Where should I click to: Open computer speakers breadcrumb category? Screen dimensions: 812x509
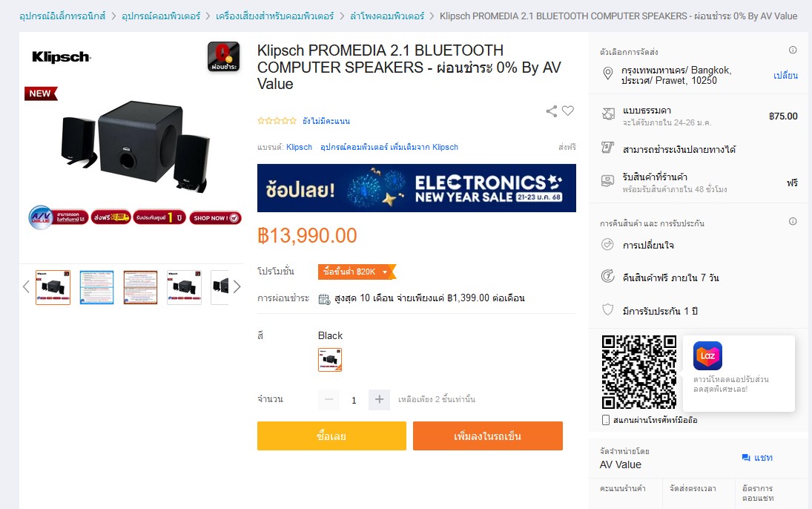(x=387, y=16)
